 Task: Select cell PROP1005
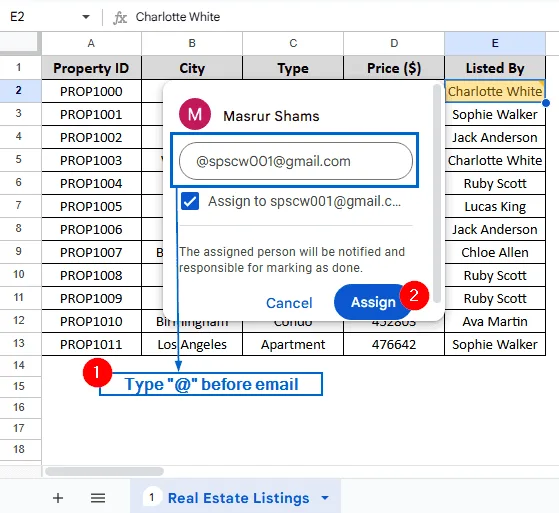click(91, 206)
